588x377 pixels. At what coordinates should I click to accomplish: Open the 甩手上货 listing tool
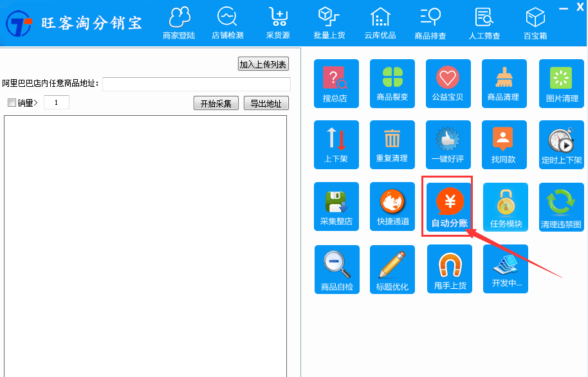[x=448, y=269]
